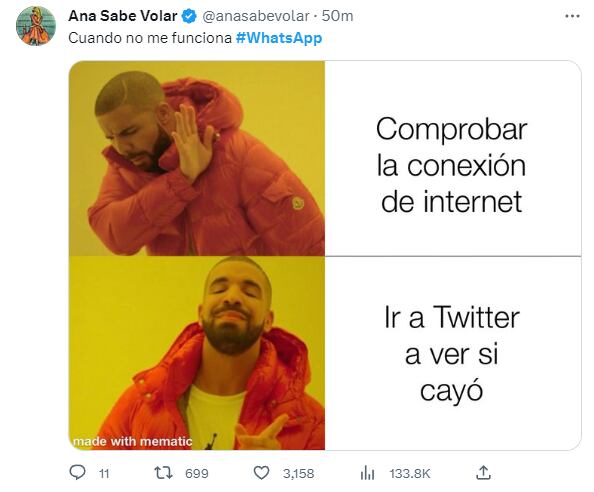This screenshot has height=492, width=594.
Task: Click the 11 replies count
Action: 104,473
